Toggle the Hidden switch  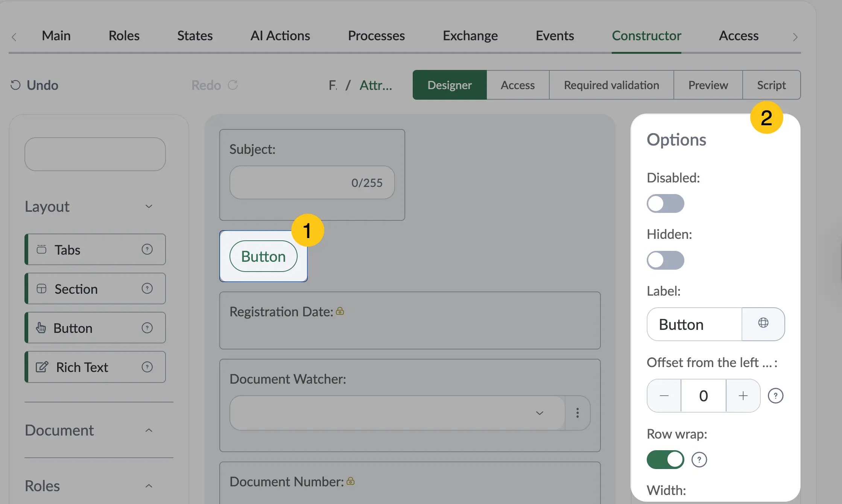click(x=665, y=260)
